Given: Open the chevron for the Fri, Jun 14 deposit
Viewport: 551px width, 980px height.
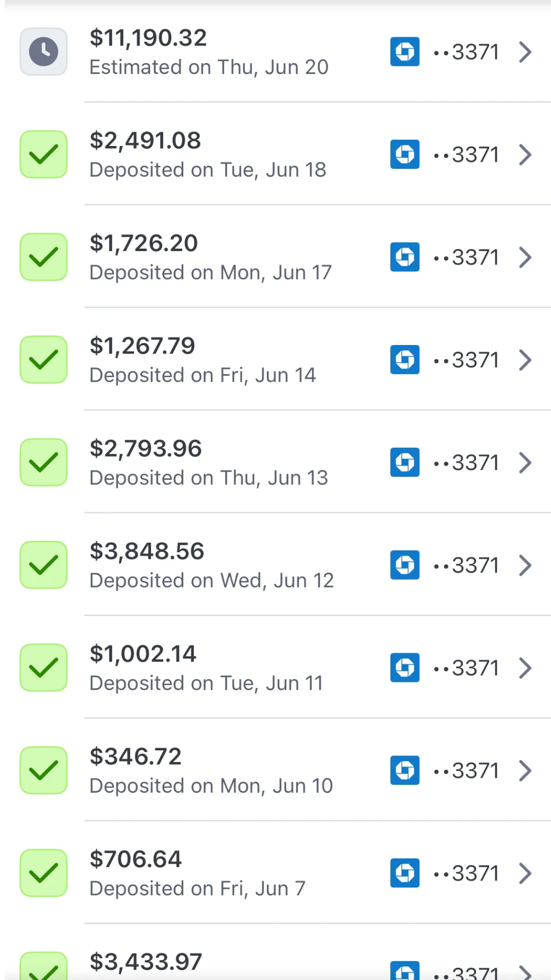Looking at the screenshot, I should coord(525,359).
